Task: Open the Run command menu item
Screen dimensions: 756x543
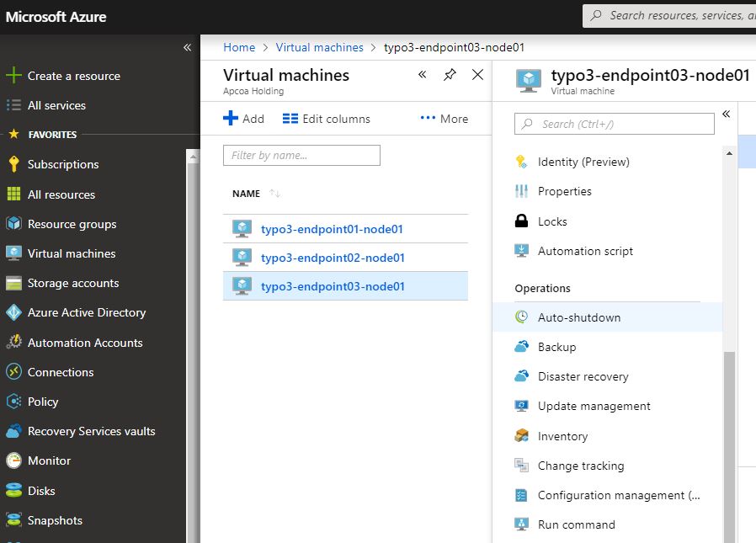Action: 608,524
